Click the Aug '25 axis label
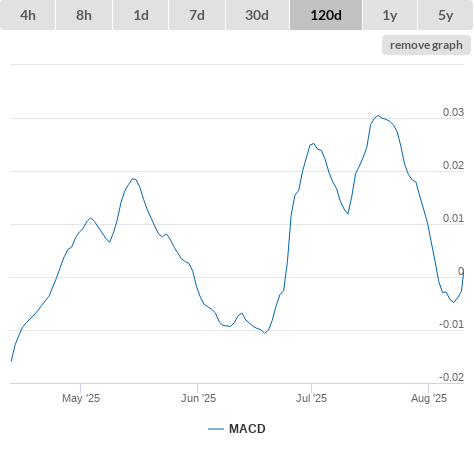 429,398
